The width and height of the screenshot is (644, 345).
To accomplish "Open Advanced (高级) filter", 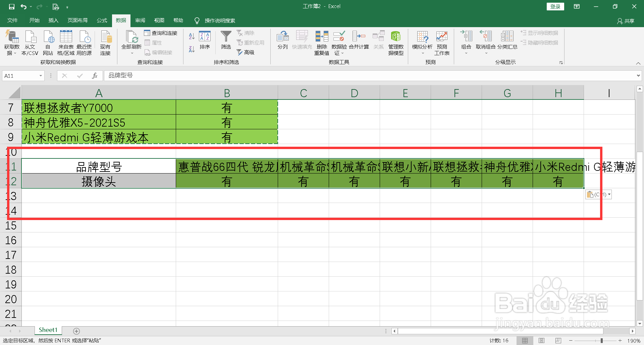I will 246,52.
